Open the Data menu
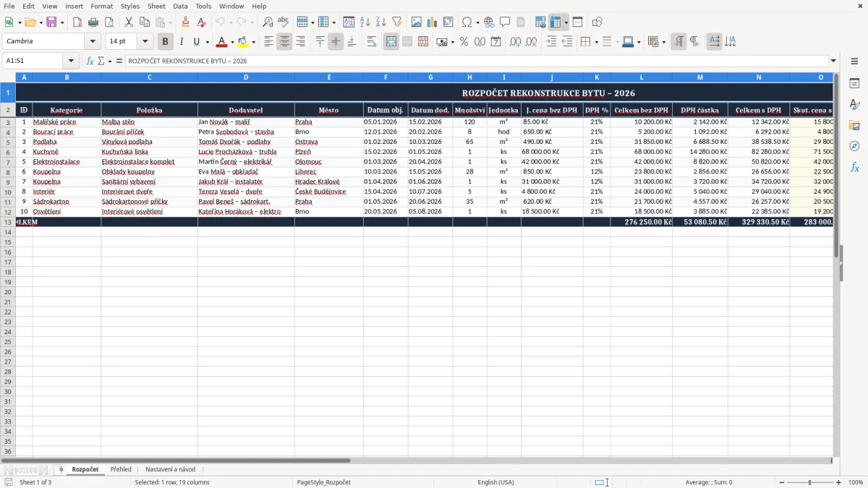This screenshot has width=868, height=488. point(180,6)
